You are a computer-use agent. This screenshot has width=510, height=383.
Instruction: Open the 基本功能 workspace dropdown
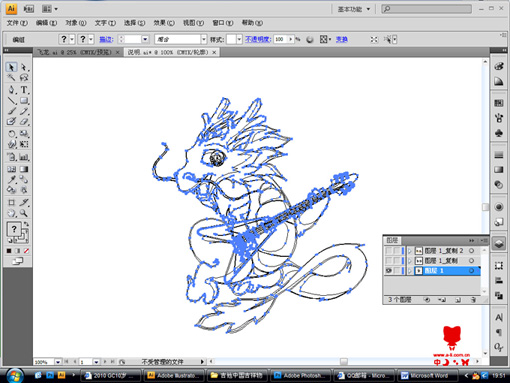pyautogui.click(x=354, y=9)
